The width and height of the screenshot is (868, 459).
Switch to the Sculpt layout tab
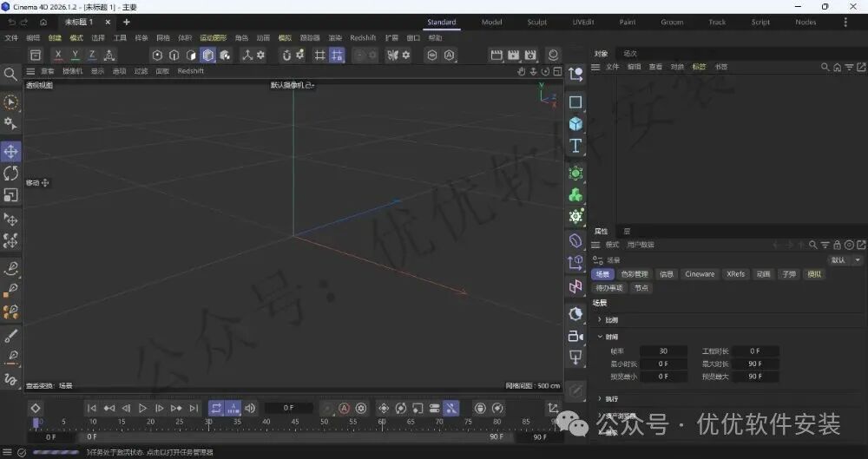click(537, 23)
